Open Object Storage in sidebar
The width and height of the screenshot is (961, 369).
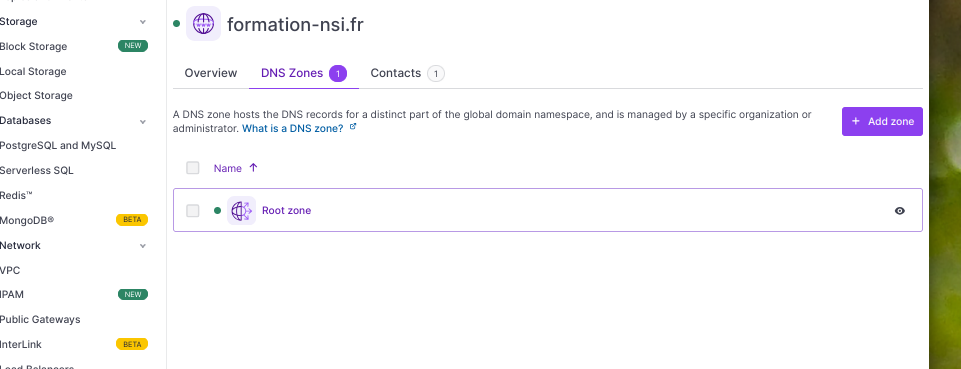point(36,96)
